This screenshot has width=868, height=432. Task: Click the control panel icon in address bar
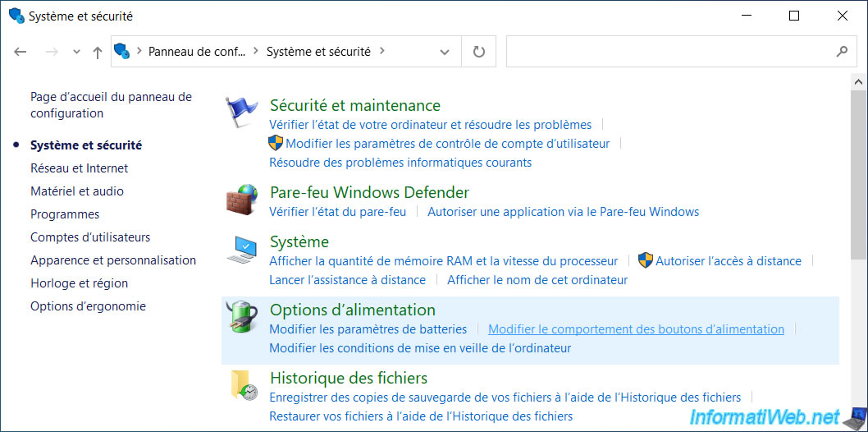pyautogui.click(x=121, y=52)
